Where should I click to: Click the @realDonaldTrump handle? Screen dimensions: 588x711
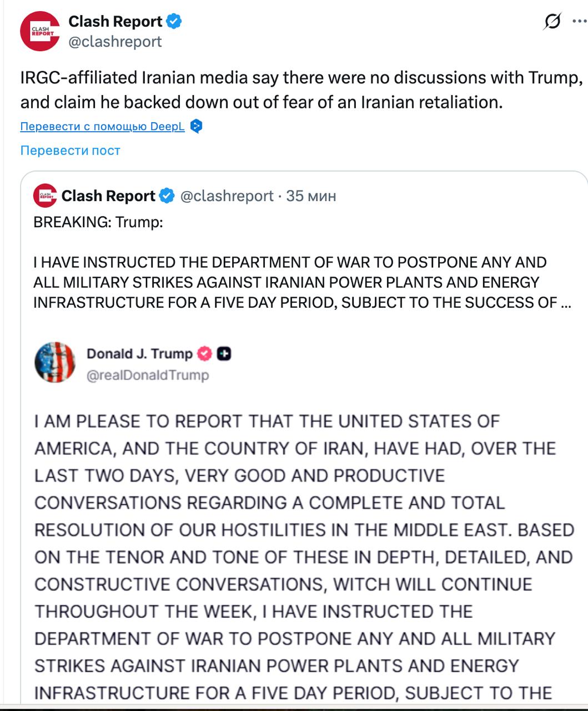148,375
